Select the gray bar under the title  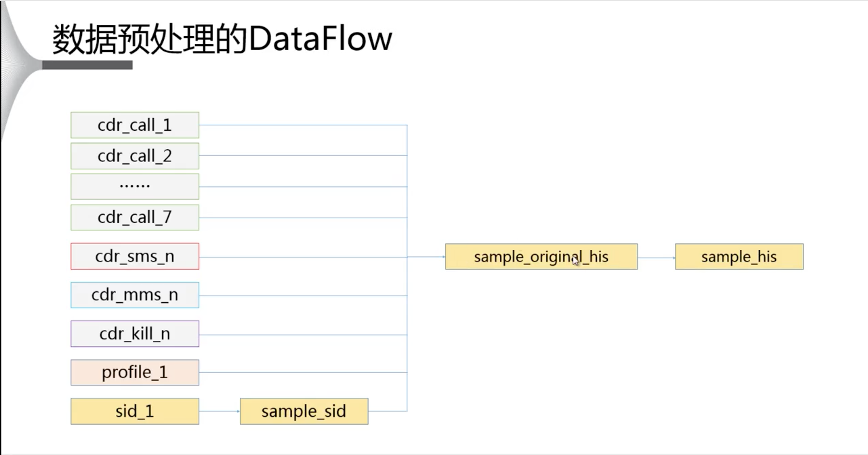point(87,65)
